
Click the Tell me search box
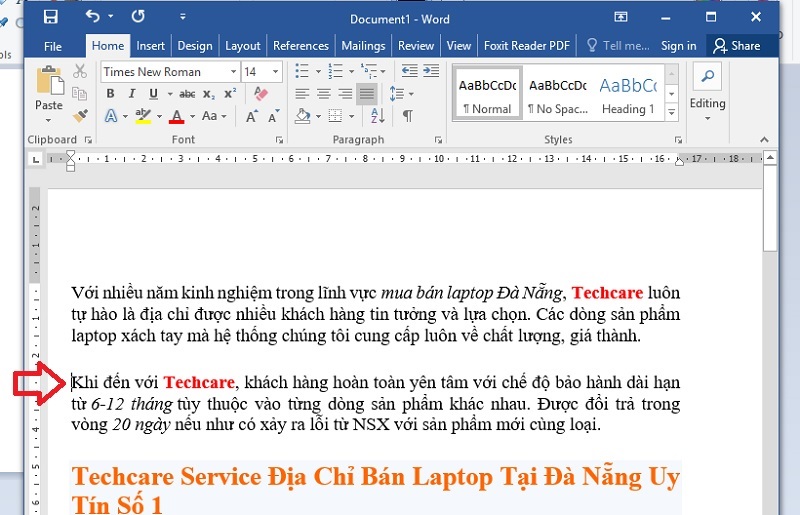click(618, 46)
